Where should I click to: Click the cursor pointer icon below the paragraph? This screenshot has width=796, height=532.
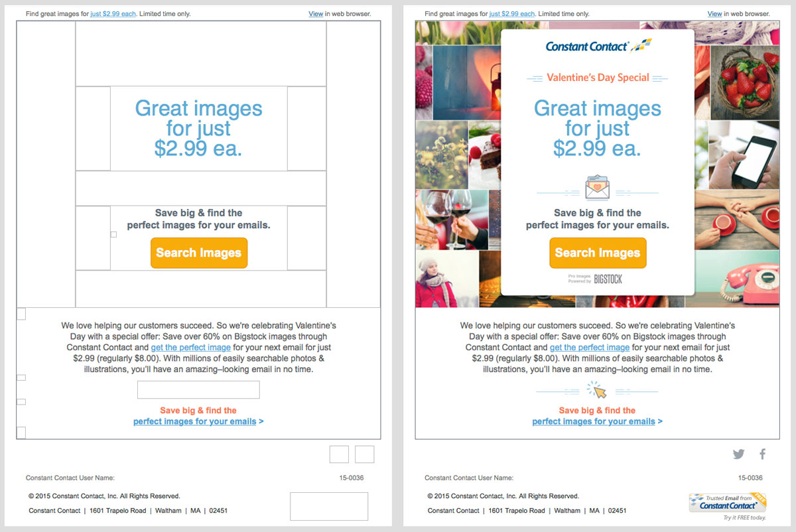tap(597, 389)
